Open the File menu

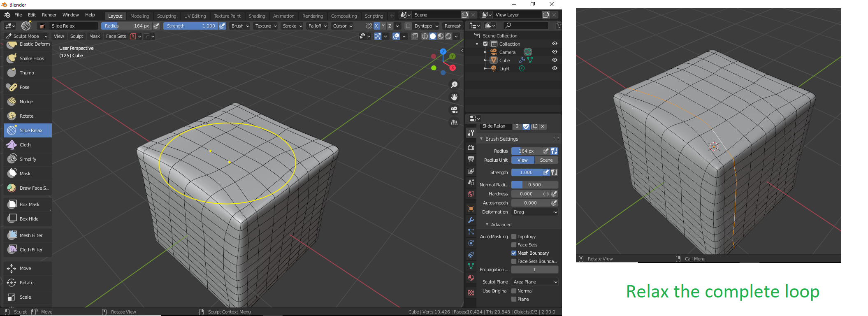point(18,15)
